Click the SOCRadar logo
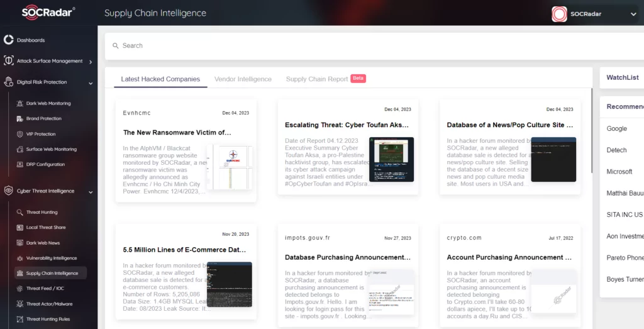This screenshot has height=329, width=644. click(x=48, y=13)
